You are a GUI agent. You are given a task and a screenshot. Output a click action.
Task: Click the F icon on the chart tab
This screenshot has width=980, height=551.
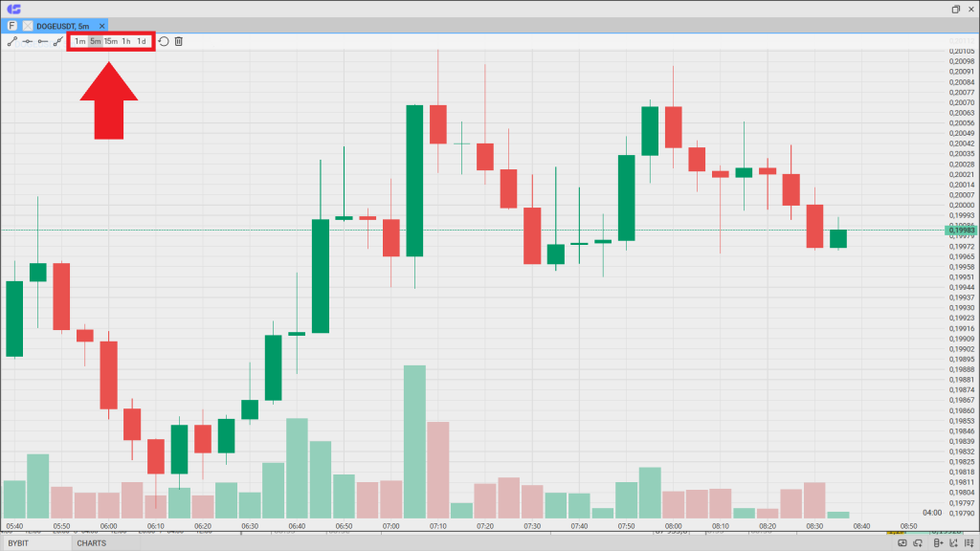(x=11, y=26)
